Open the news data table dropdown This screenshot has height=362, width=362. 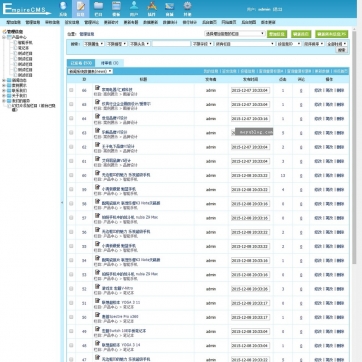(90, 71)
